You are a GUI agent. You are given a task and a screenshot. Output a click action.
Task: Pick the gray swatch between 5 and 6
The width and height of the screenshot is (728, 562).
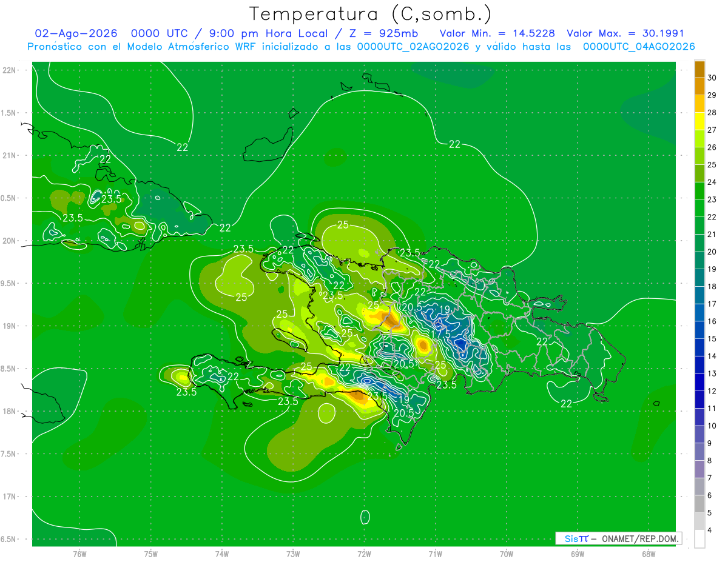point(699,504)
